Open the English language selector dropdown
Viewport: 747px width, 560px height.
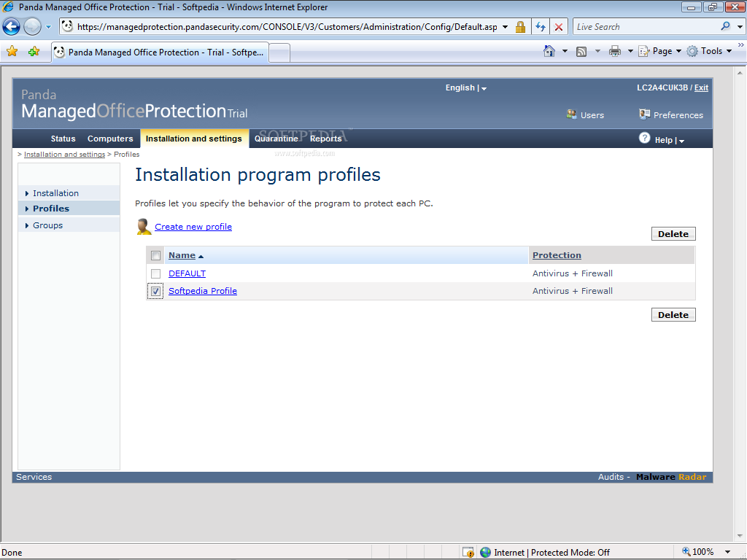[466, 88]
